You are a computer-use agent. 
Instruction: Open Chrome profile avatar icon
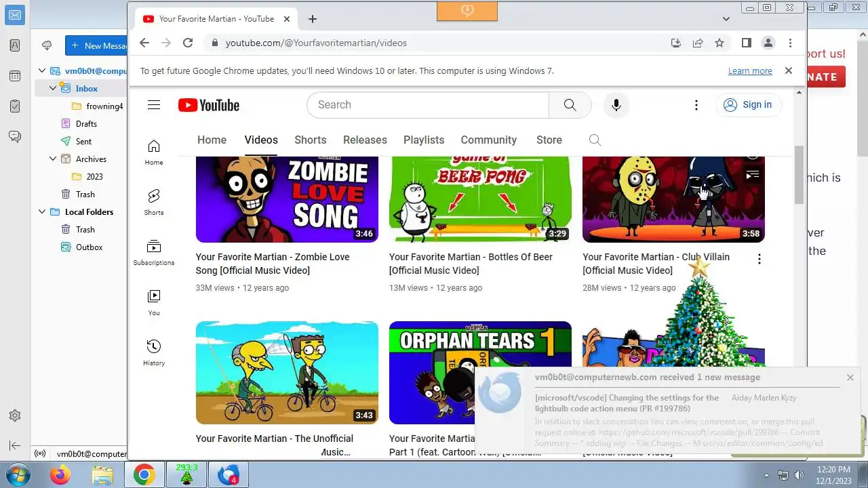point(768,43)
